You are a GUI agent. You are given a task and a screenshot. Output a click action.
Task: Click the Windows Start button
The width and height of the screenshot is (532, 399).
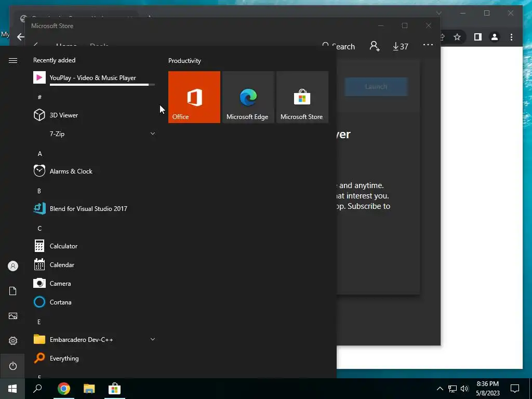coord(12,389)
